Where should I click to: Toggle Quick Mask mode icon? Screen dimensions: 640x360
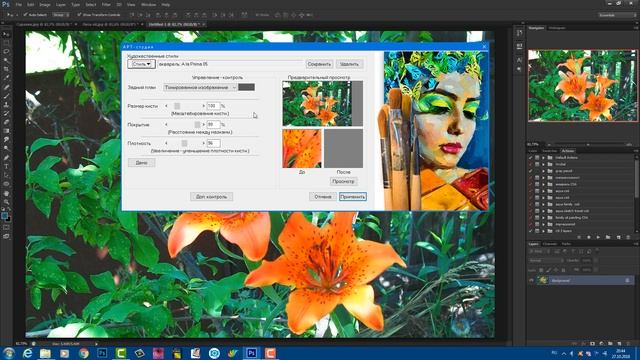point(6,227)
